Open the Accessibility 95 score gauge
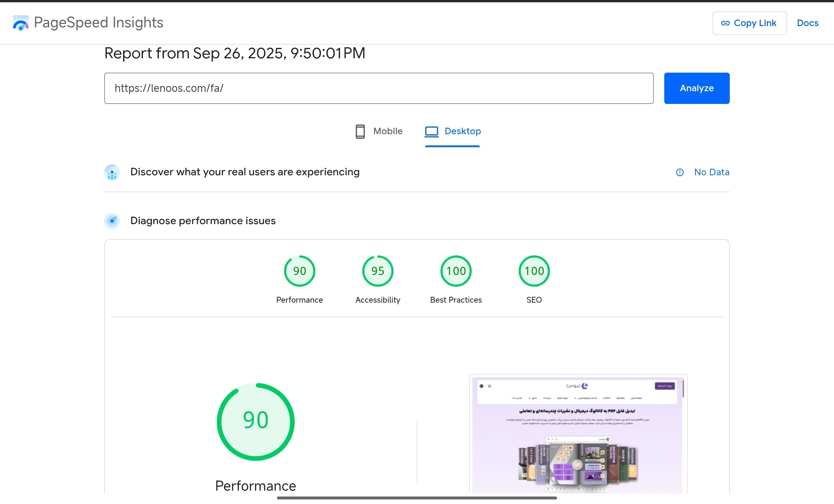Screen dimensions: 834x504 [x=378, y=271]
